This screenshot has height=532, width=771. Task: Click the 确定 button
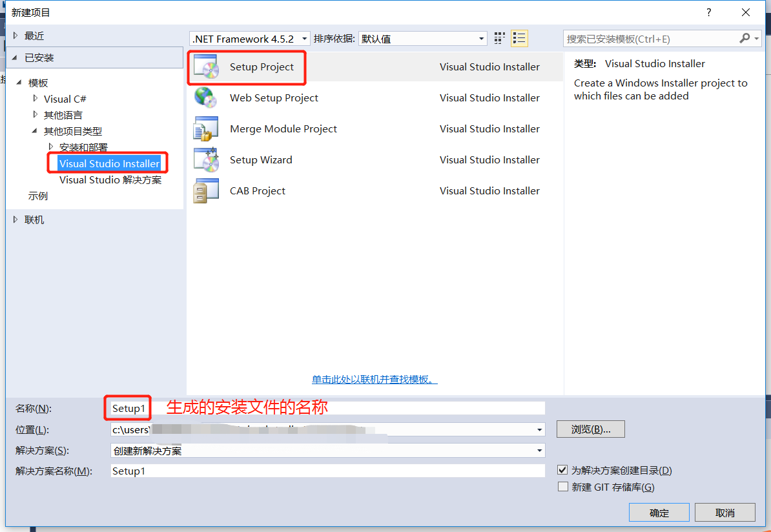tap(659, 513)
